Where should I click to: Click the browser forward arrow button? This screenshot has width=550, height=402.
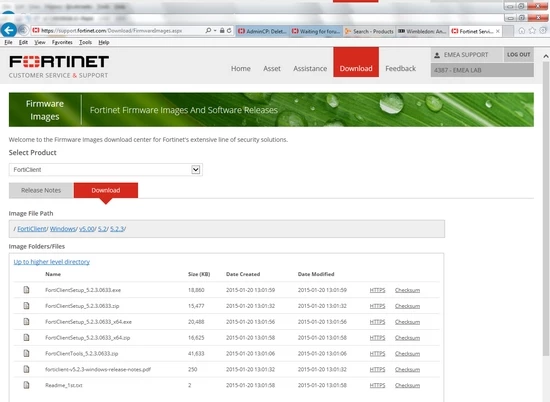coord(24,31)
